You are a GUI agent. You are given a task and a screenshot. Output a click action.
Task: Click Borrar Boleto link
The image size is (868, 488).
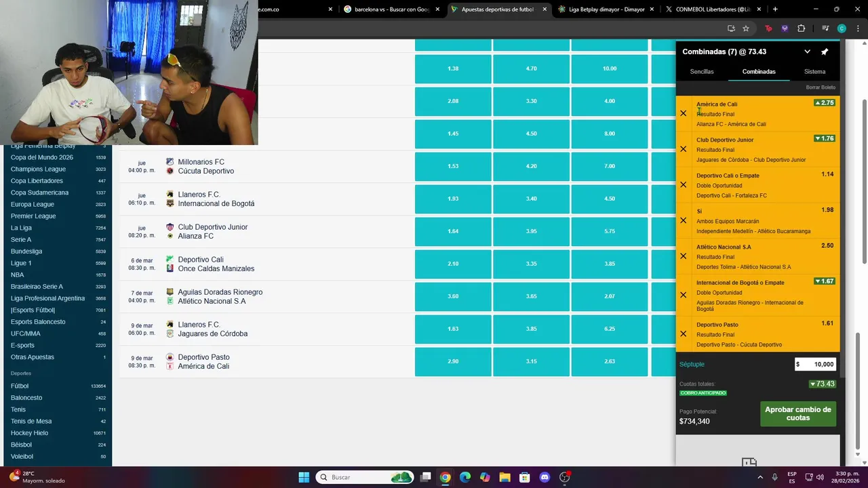coord(821,87)
